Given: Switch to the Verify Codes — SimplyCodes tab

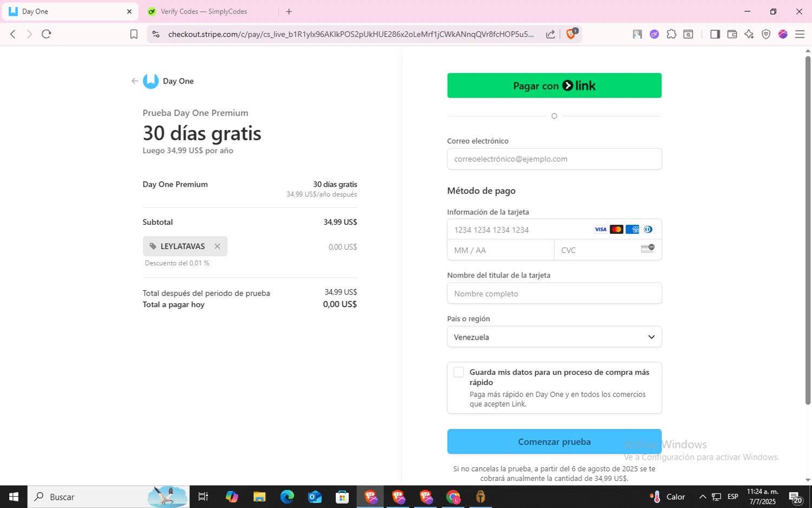Looking at the screenshot, I should point(204,11).
